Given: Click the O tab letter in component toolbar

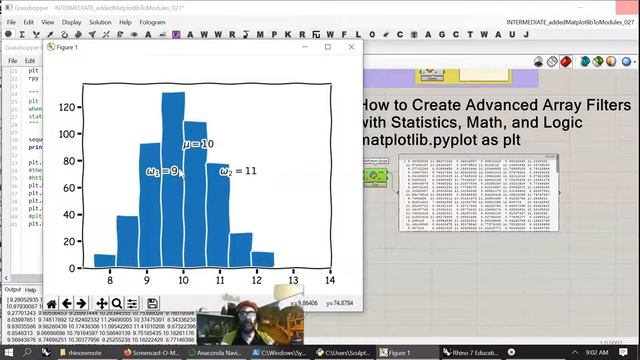Looking at the screenshot, I should (372, 35).
